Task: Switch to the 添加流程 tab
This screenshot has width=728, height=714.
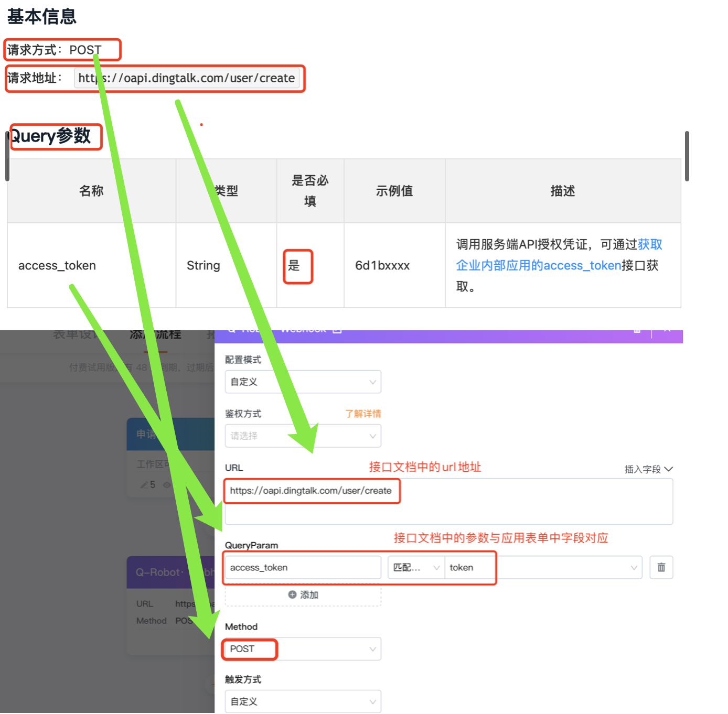Action: pyautogui.click(x=156, y=335)
